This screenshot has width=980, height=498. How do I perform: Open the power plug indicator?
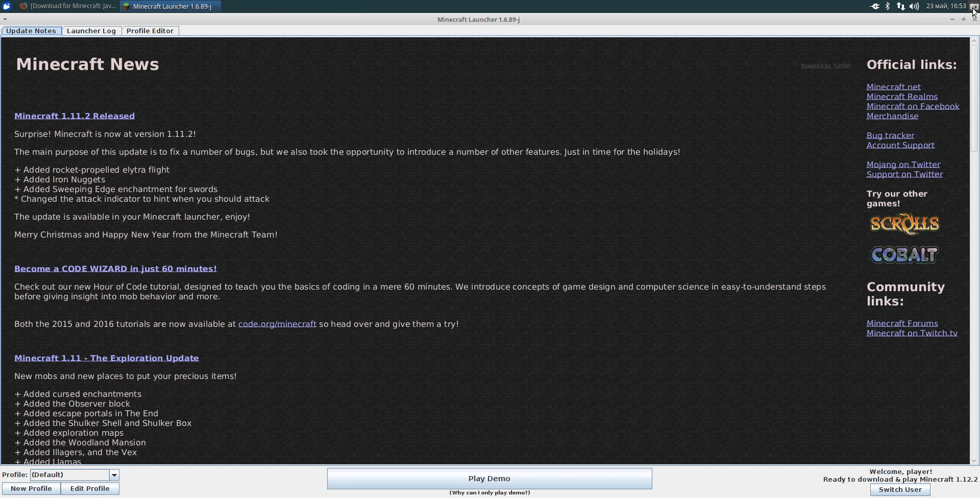click(x=874, y=6)
